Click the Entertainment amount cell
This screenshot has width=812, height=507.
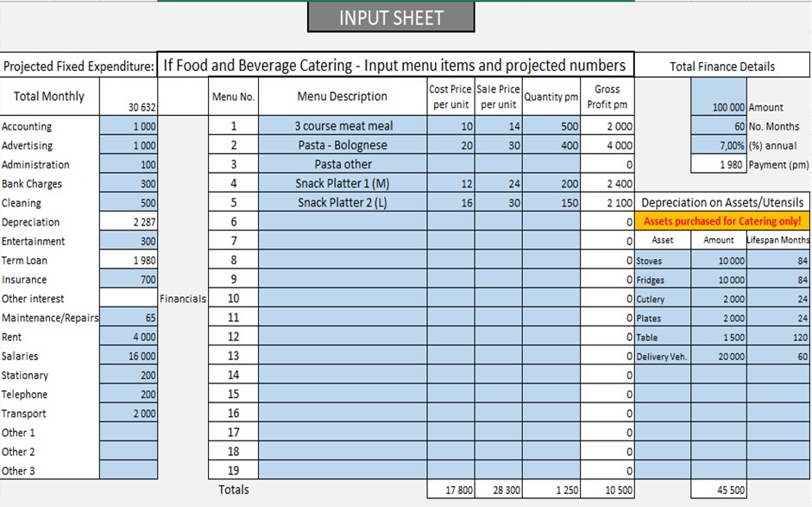point(129,241)
